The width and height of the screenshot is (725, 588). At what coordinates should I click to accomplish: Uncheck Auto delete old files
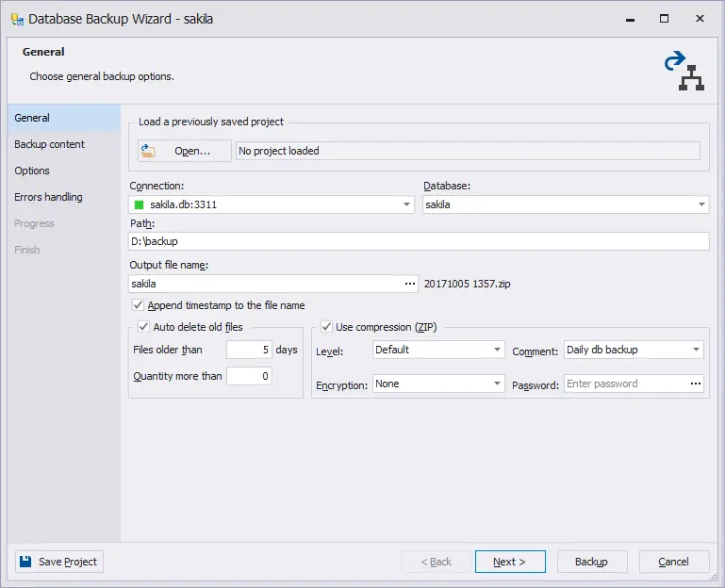(x=143, y=326)
